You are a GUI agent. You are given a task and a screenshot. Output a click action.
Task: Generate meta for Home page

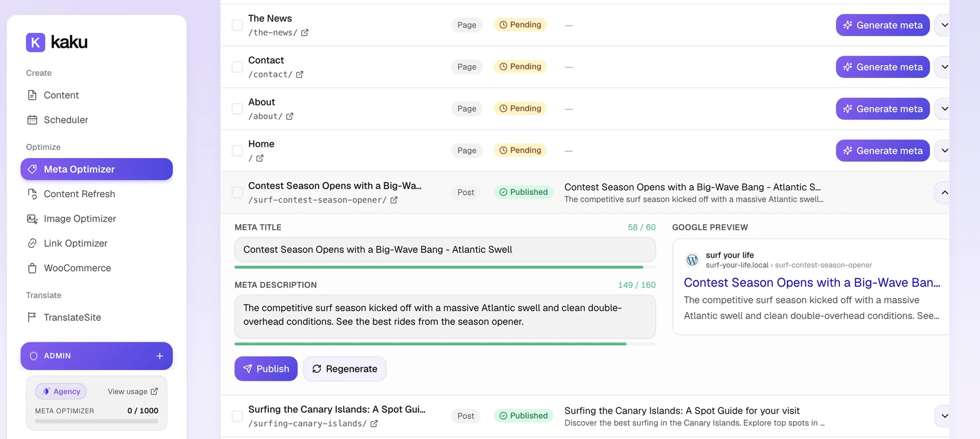pyautogui.click(x=883, y=150)
